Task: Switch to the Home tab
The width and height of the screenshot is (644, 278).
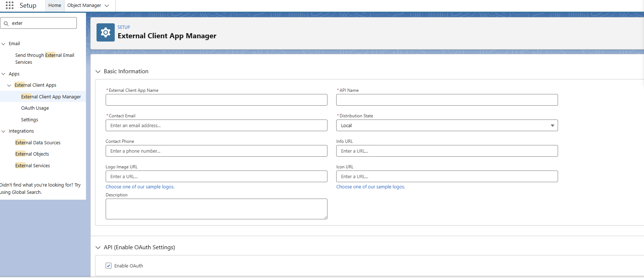Action: (x=55, y=5)
